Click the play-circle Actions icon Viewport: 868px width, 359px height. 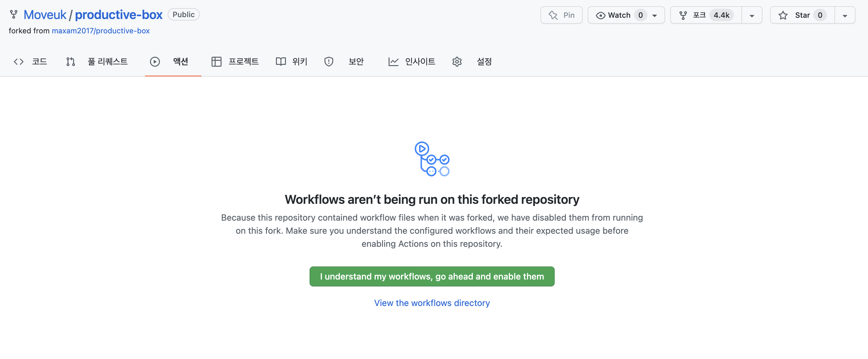pos(155,61)
